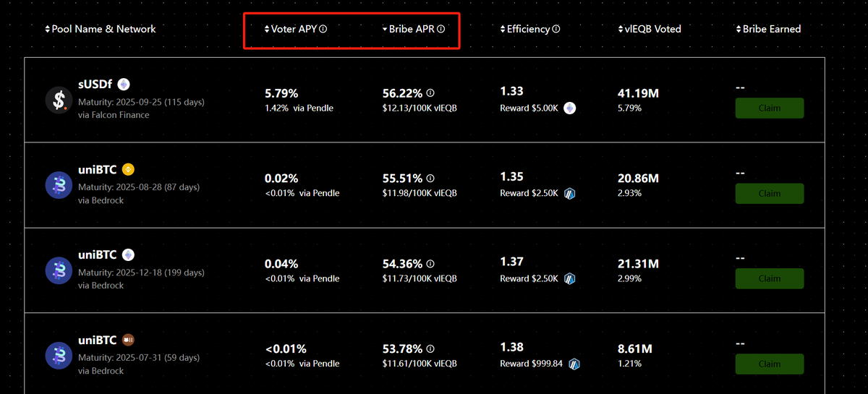Screen dimensions: 868x394
Task: Sort table by Pool Name & Network
Action: pos(100,30)
